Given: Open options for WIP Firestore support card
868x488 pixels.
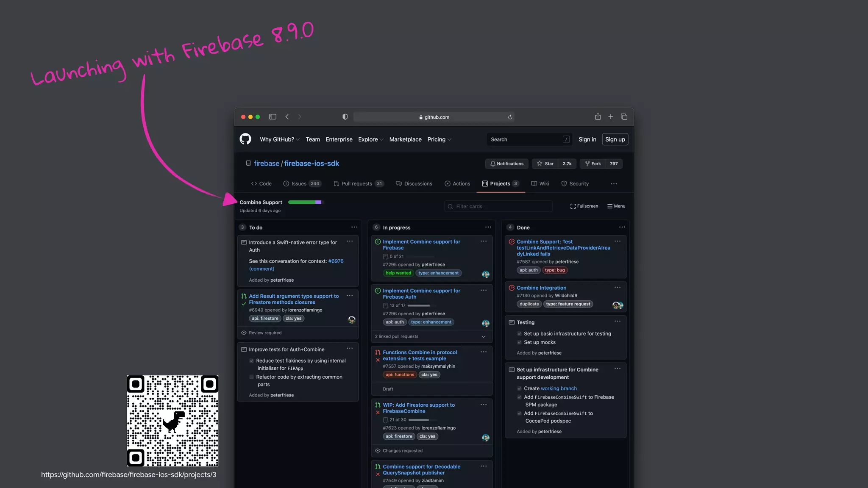Looking at the screenshot, I should click(484, 405).
